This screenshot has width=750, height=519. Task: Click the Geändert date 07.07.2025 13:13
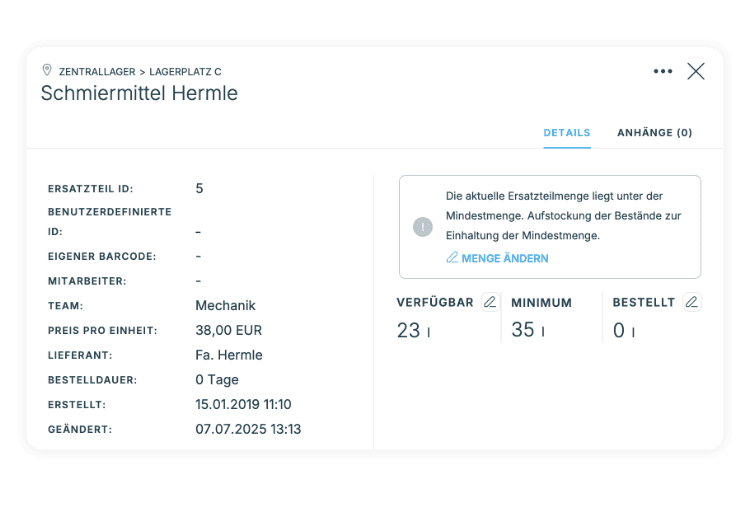248,429
